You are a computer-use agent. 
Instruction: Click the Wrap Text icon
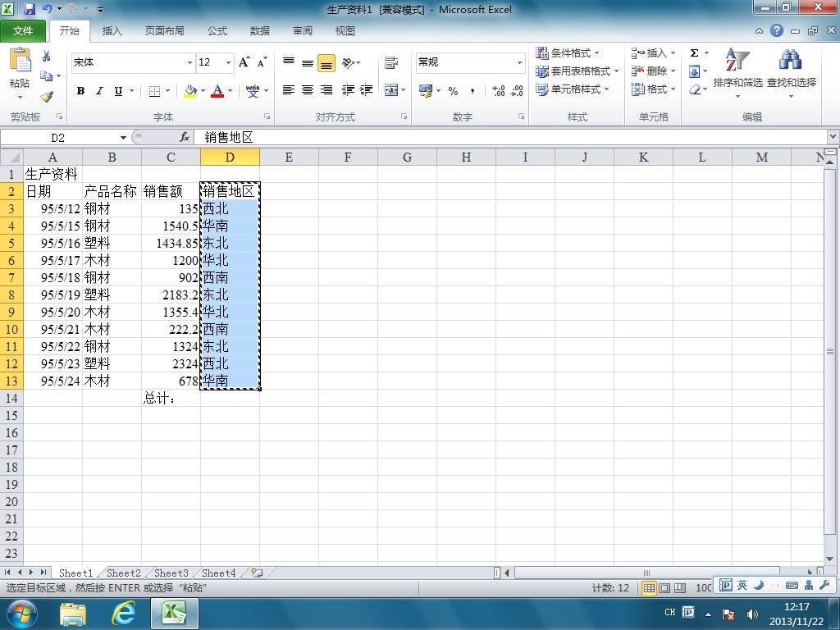[x=391, y=62]
